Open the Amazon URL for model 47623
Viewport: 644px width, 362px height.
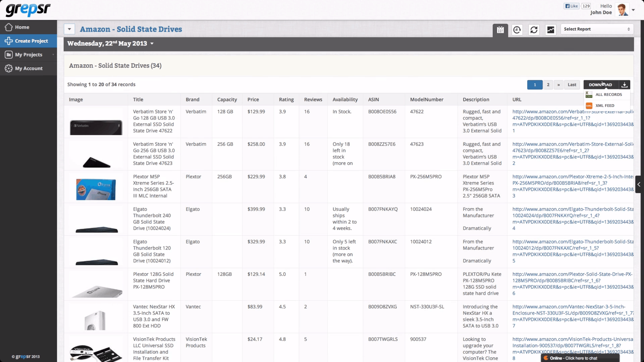click(x=573, y=154)
